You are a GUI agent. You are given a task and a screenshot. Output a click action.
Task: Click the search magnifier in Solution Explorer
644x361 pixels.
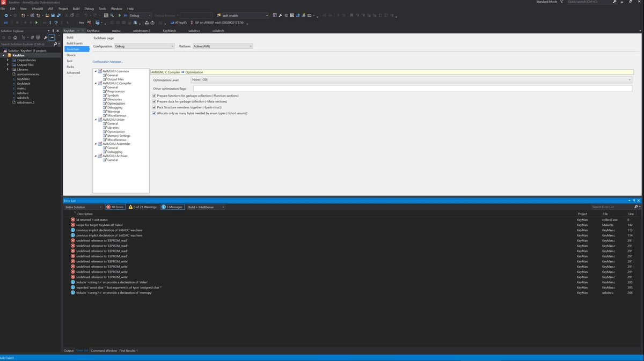coord(55,44)
